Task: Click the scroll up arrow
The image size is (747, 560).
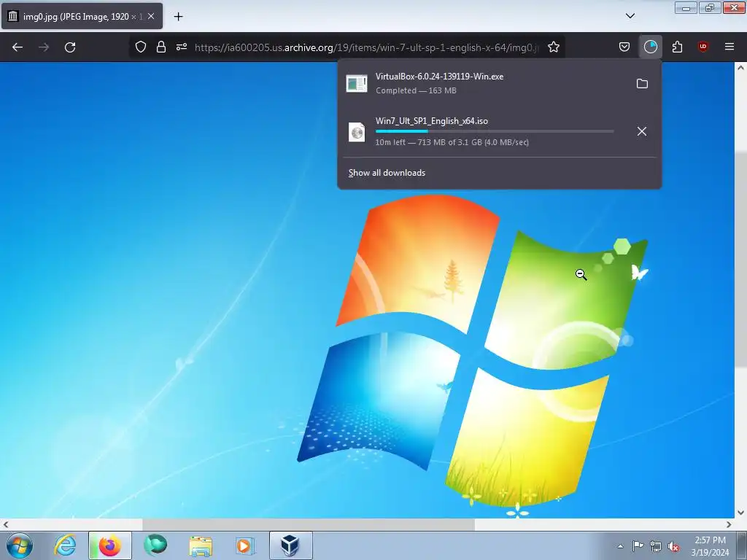Action: coord(740,68)
